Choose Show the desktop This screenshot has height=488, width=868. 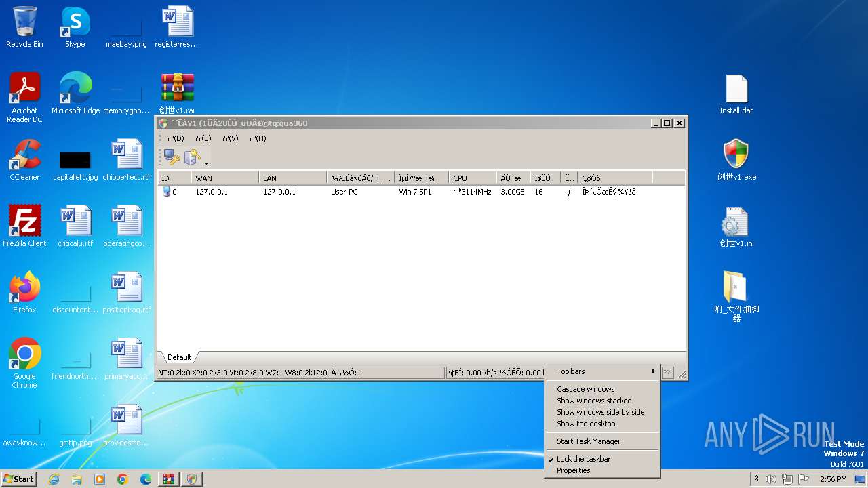pos(602,424)
